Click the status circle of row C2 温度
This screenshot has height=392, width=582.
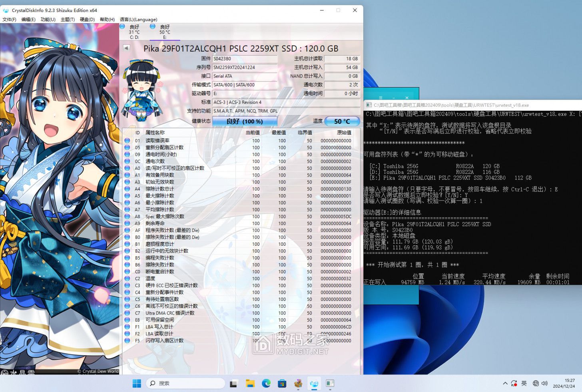(127, 279)
